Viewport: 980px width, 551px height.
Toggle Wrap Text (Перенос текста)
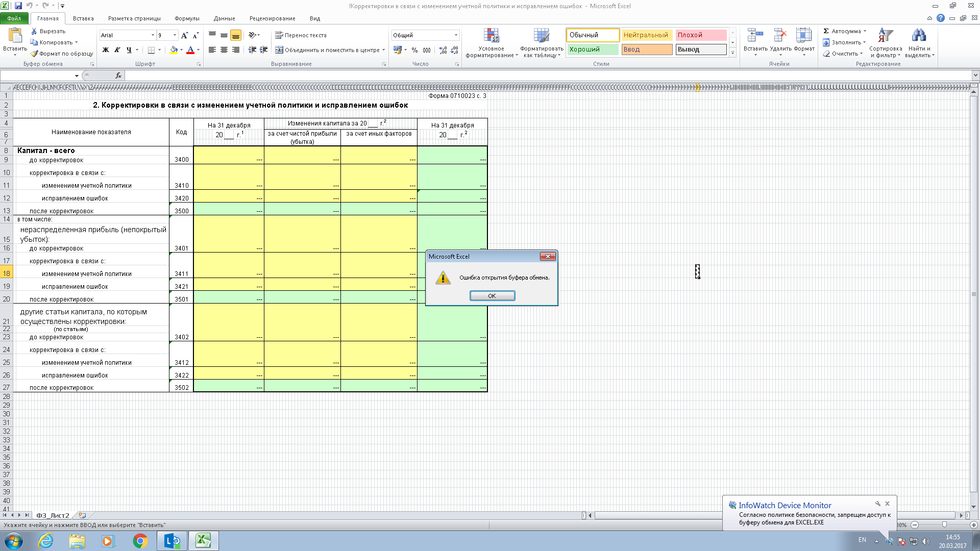[301, 35]
